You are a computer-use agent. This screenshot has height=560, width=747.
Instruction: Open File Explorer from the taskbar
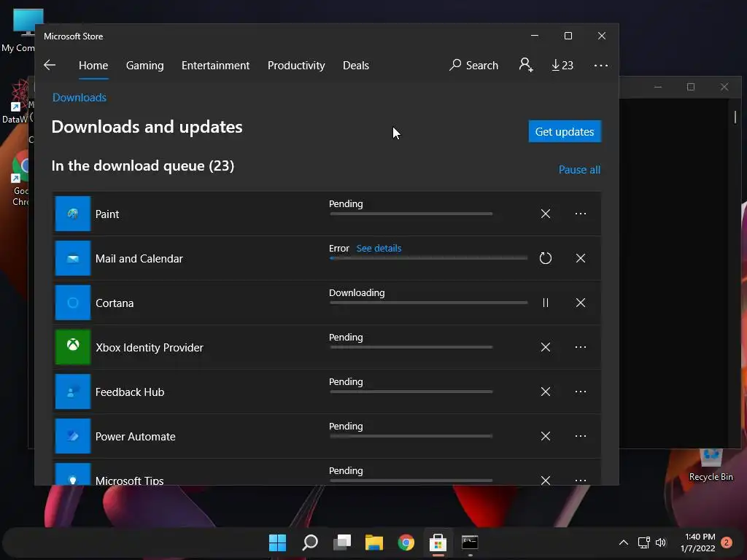coord(374,542)
